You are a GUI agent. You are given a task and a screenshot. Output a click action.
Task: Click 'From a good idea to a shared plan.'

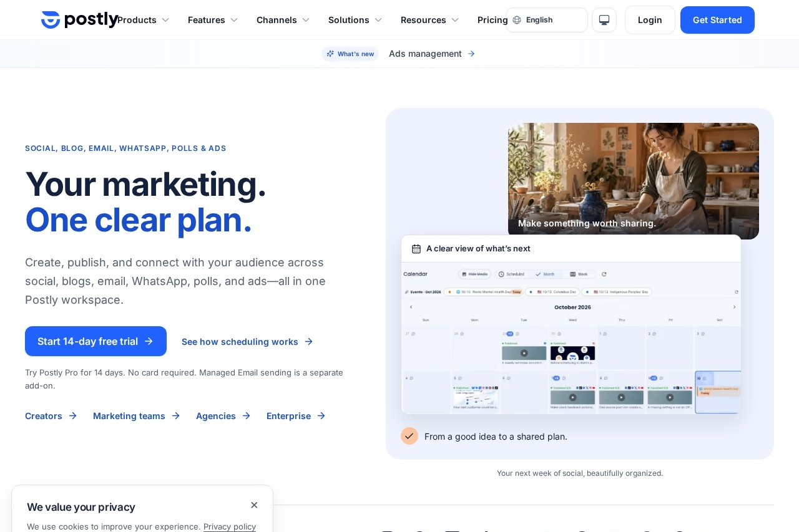[x=496, y=437]
